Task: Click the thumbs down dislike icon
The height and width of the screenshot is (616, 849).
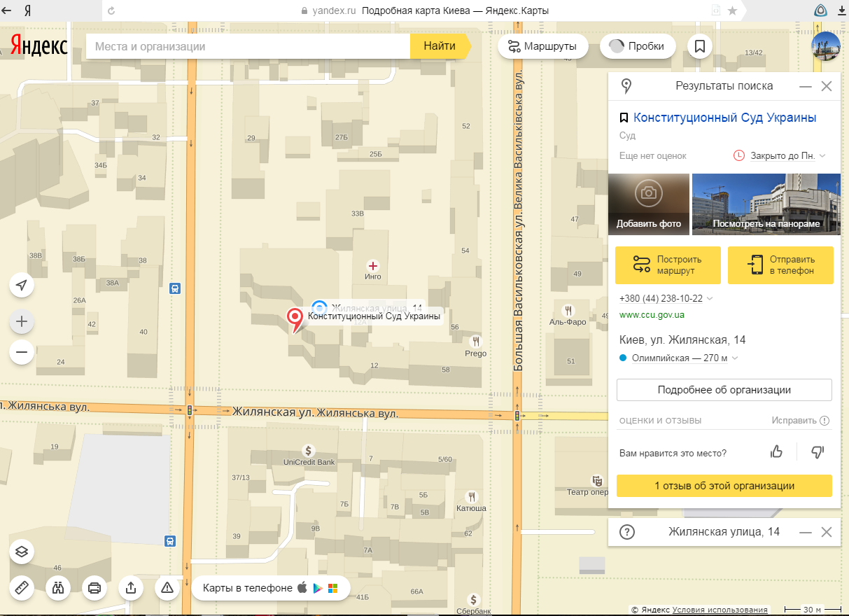Action: click(x=817, y=452)
